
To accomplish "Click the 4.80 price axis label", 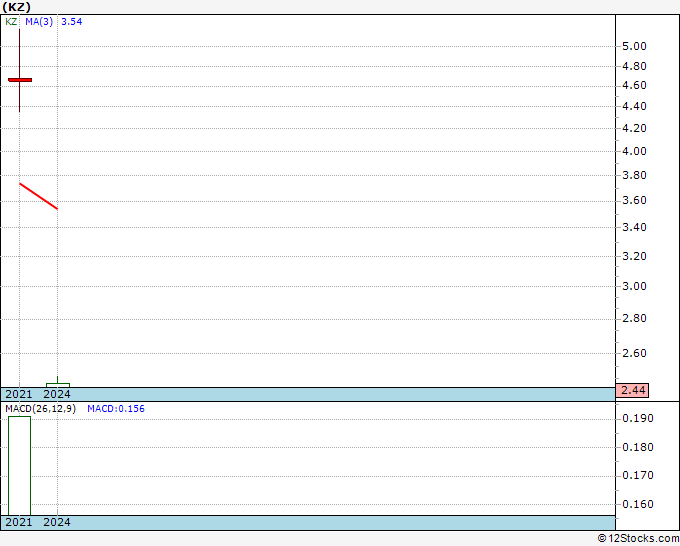I will (x=634, y=66).
